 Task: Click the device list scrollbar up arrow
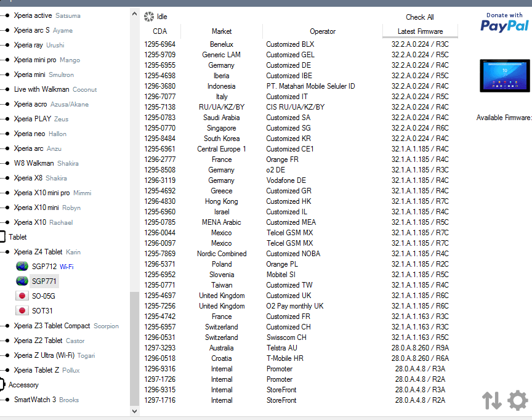(134, 14)
